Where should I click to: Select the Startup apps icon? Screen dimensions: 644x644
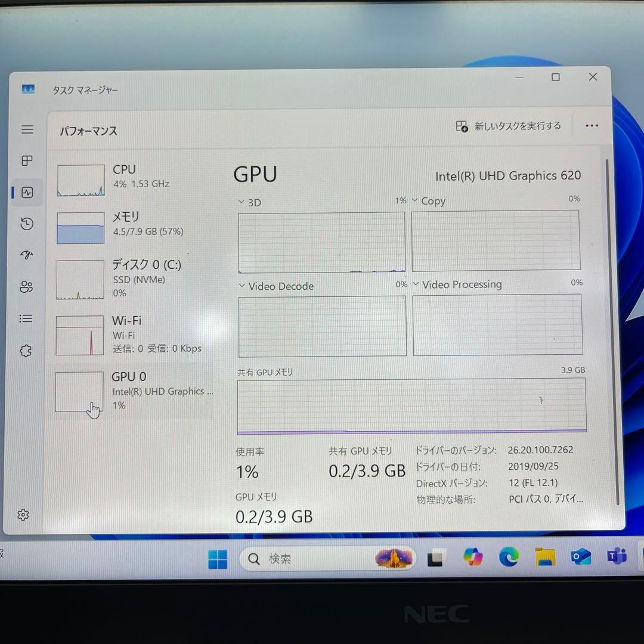click(x=26, y=255)
